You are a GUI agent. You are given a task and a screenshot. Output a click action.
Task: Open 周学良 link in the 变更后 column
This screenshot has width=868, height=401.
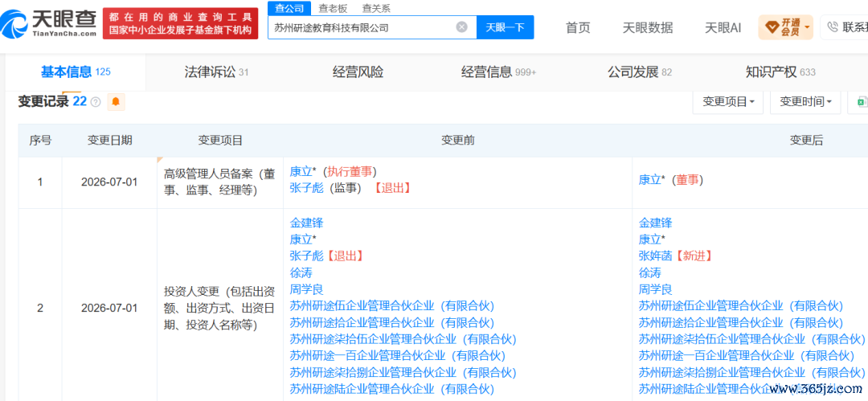tap(655, 289)
